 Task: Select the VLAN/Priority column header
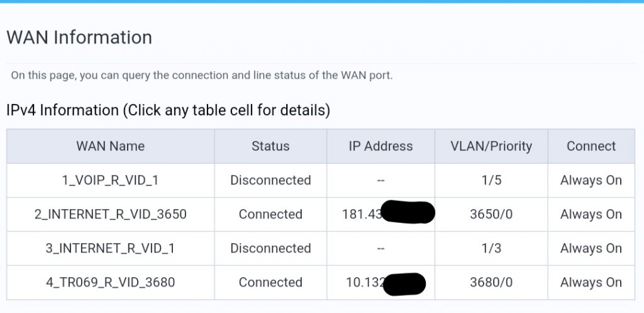(x=491, y=146)
